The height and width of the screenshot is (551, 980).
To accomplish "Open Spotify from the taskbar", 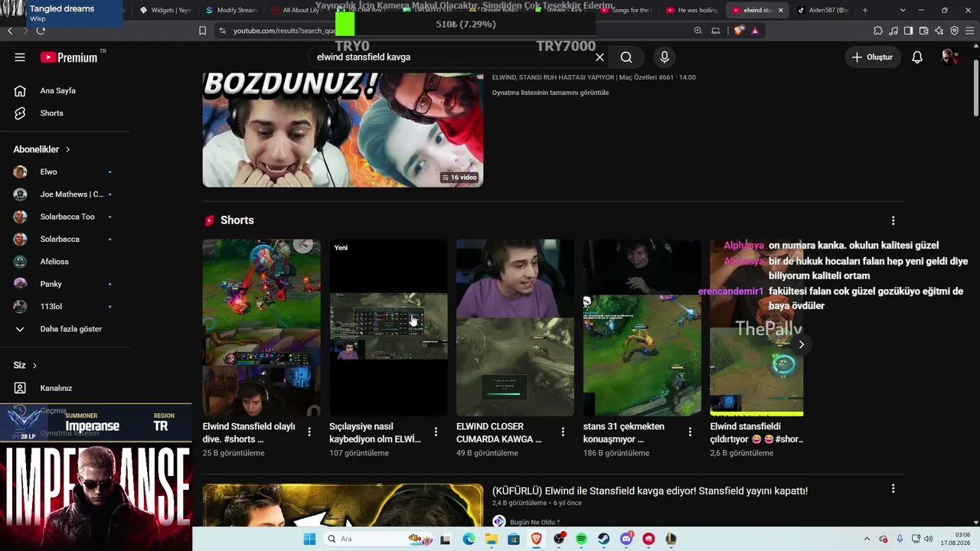I will [581, 539].
